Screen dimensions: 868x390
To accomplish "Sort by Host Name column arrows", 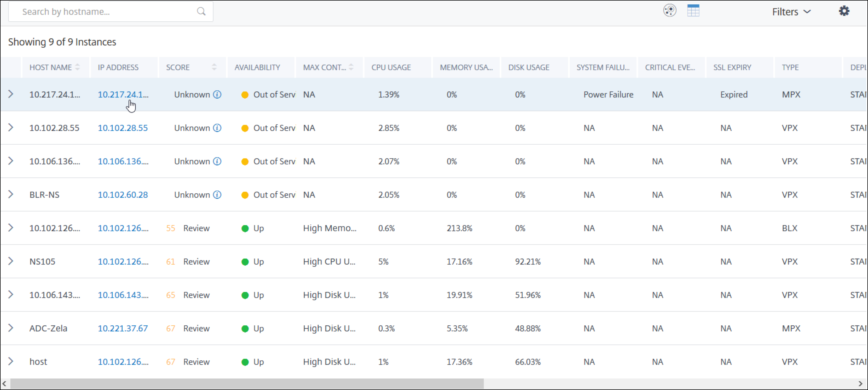I will point(77,67).
